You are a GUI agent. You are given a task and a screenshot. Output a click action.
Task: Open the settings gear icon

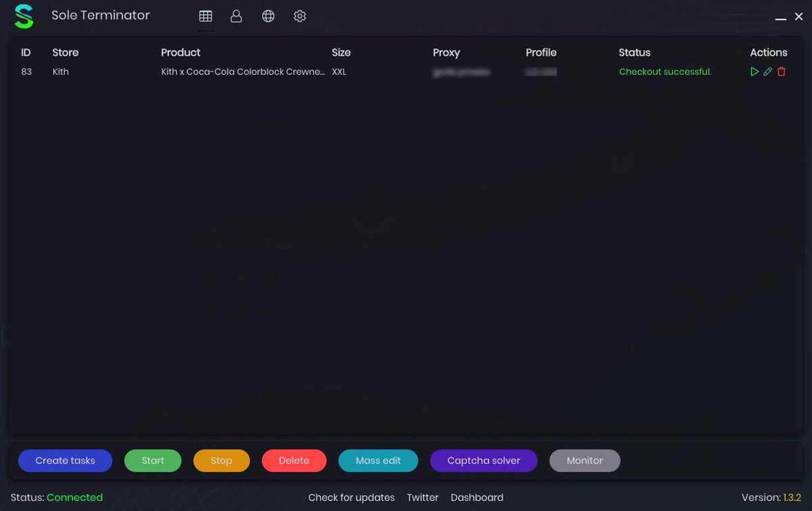pos(300,16)
